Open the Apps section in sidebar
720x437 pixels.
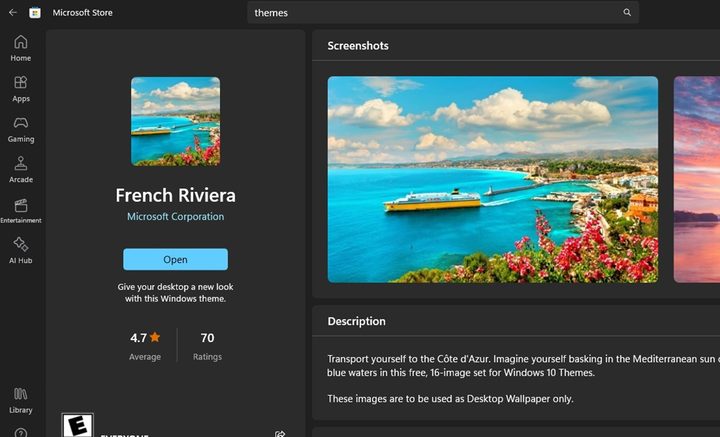click(21, 89)
